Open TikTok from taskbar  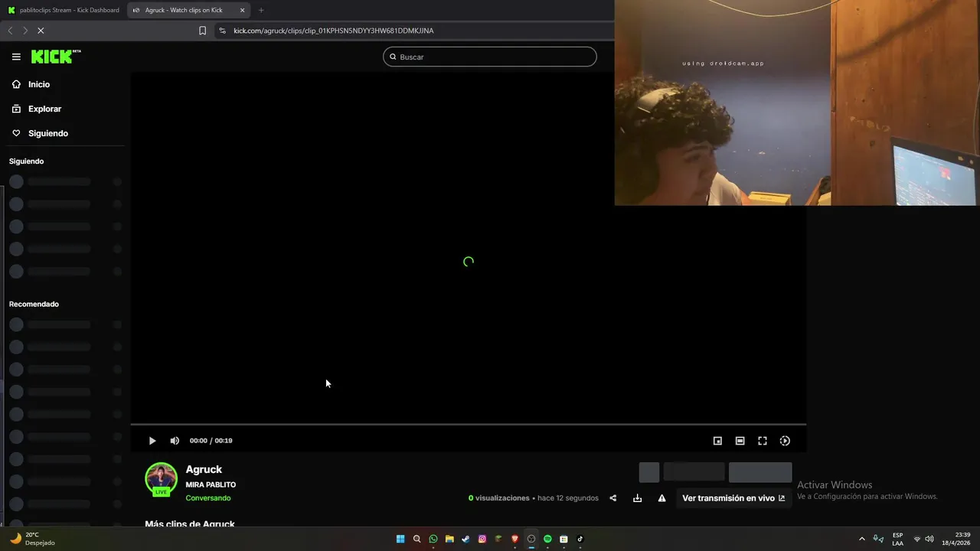(580, 539)
